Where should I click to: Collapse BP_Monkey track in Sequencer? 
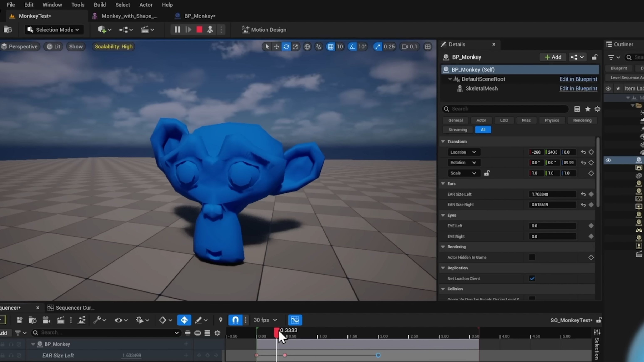click(33, 344)
